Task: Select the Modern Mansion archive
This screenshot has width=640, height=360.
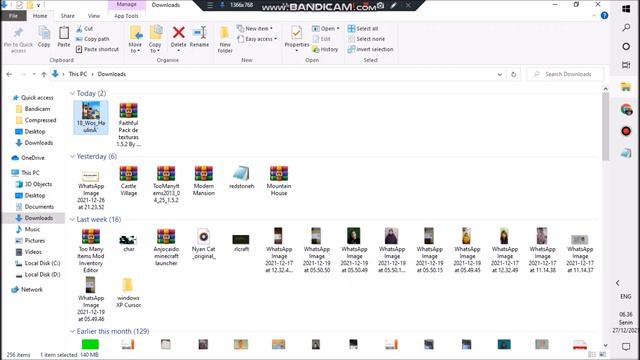Action: pyautogui.click(x=204, y=181)
